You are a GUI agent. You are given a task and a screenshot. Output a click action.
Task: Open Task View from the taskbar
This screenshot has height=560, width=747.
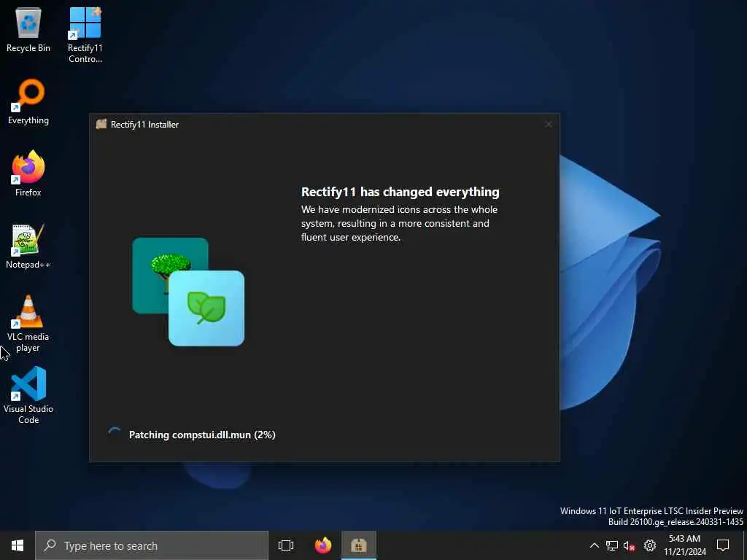tap(286, 545)
